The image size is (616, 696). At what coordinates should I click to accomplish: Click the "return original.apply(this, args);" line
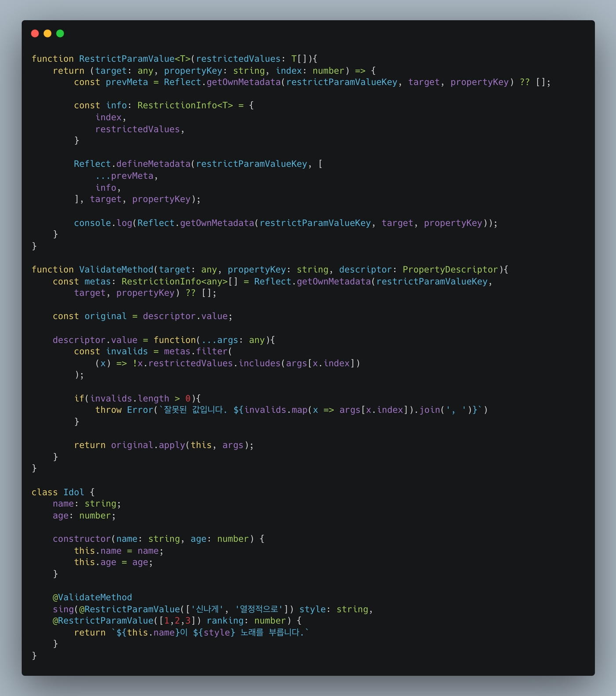(x=164, y=445)
